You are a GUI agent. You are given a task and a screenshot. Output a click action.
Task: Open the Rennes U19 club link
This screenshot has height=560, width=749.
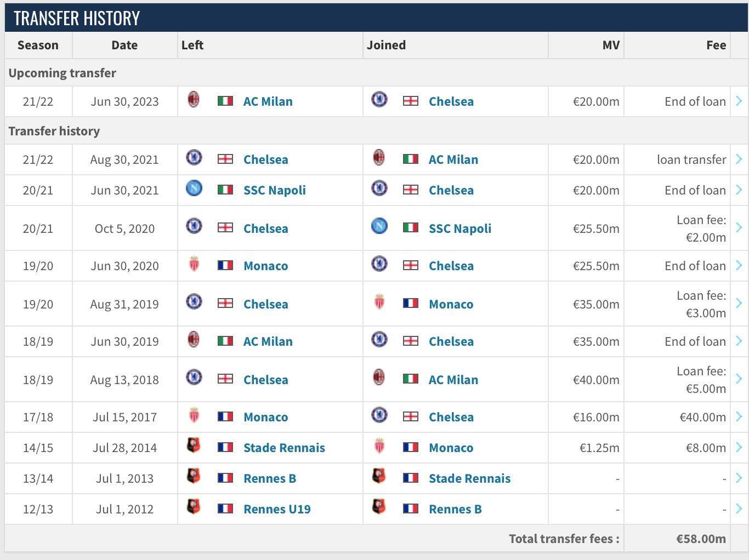pyautogui.click(x=277, y=509)
